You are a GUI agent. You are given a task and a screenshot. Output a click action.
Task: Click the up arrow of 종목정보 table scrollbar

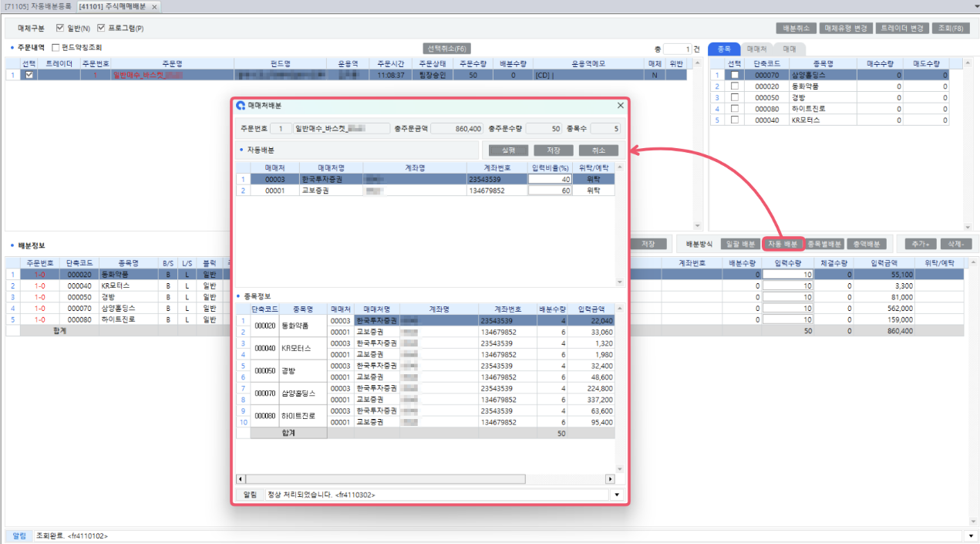tap(619, 309)
